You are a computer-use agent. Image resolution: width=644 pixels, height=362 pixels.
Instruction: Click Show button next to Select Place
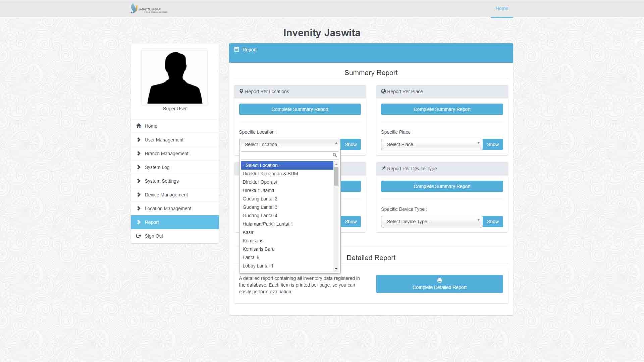[493, 144]
